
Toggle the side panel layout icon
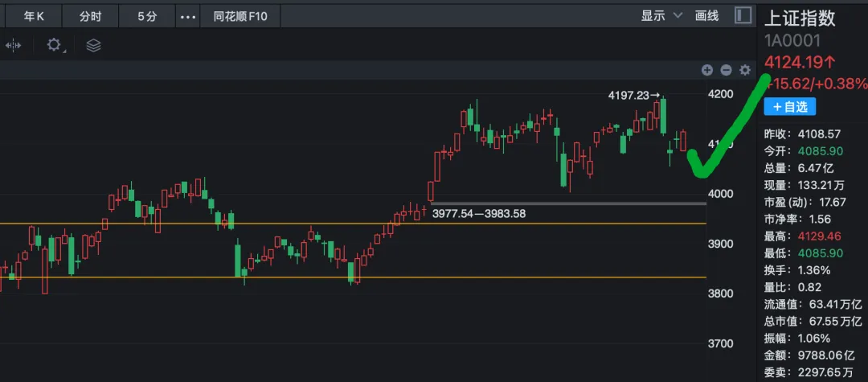(743, 15)
